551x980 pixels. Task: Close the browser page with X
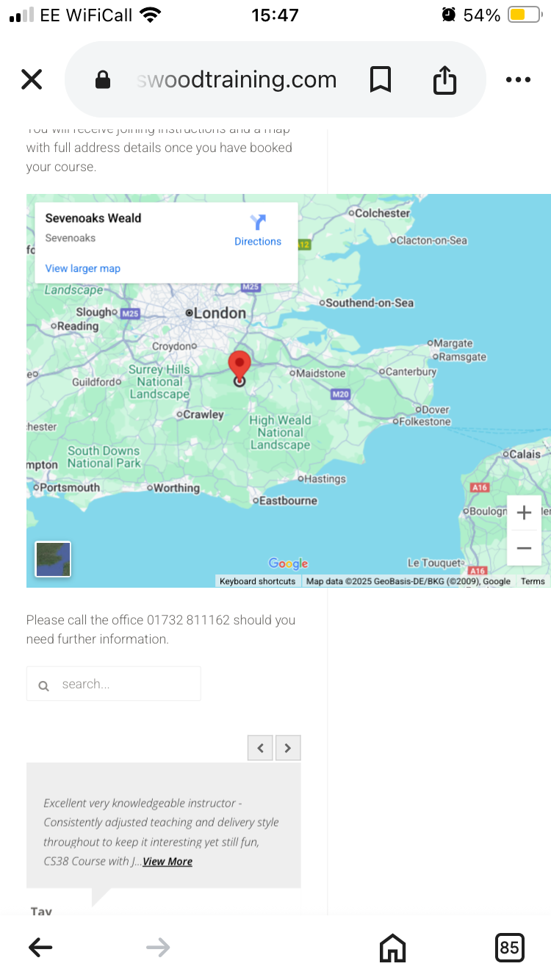tap(32, 79)
